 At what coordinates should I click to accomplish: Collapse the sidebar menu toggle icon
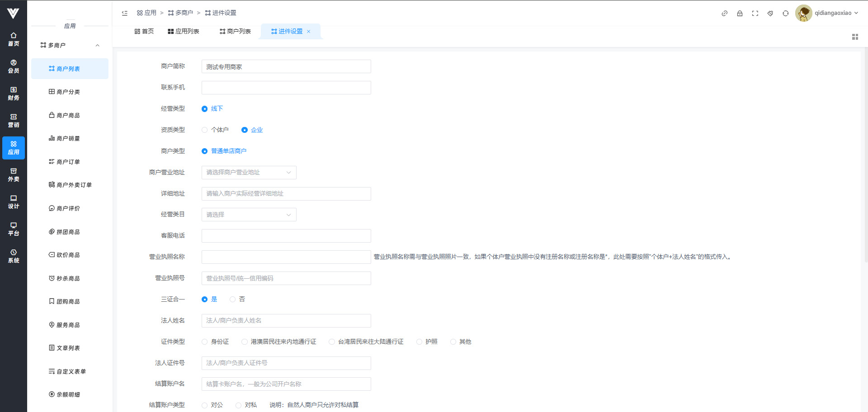[x=125, y=13]
